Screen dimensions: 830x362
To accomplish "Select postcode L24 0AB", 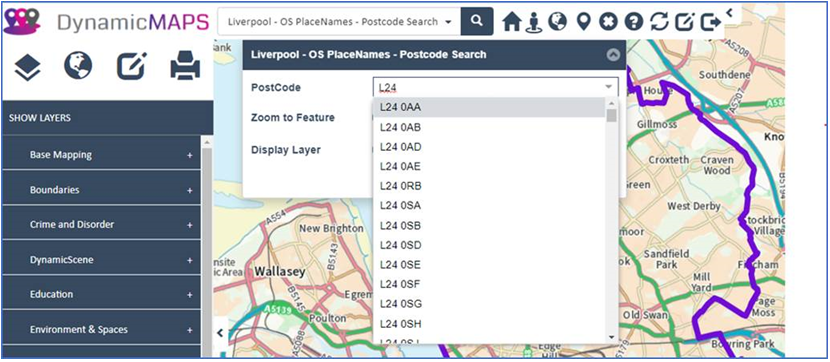I will [490, 127].
